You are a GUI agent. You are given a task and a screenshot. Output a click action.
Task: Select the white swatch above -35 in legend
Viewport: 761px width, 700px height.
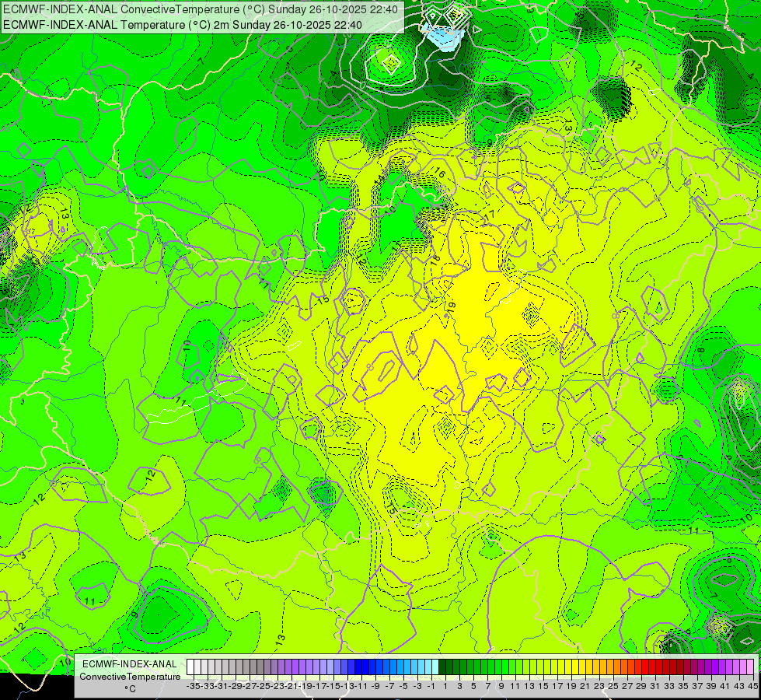[x=190, y=667]
